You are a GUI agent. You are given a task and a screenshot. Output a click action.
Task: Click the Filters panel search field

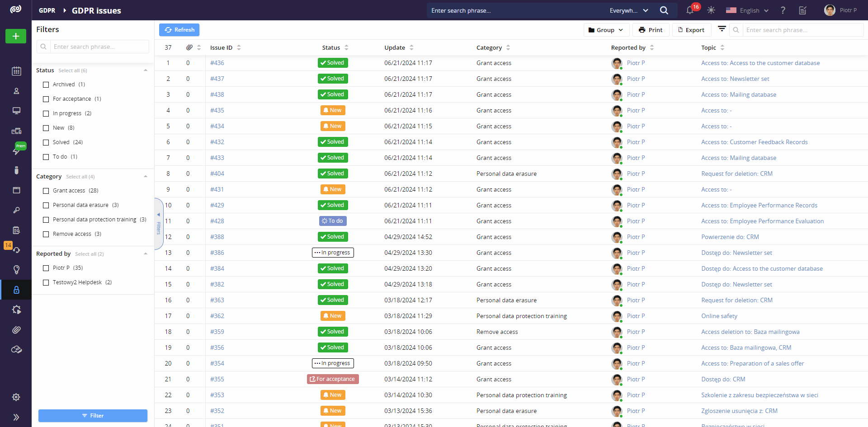tap(99, 47)
